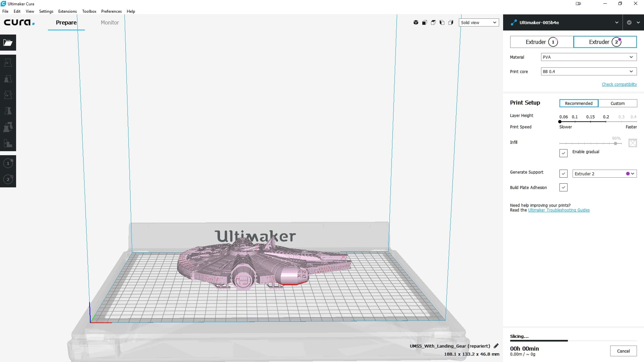Click the network printer connection icon
Screen dimensions: 644x362
click(514, 22)
